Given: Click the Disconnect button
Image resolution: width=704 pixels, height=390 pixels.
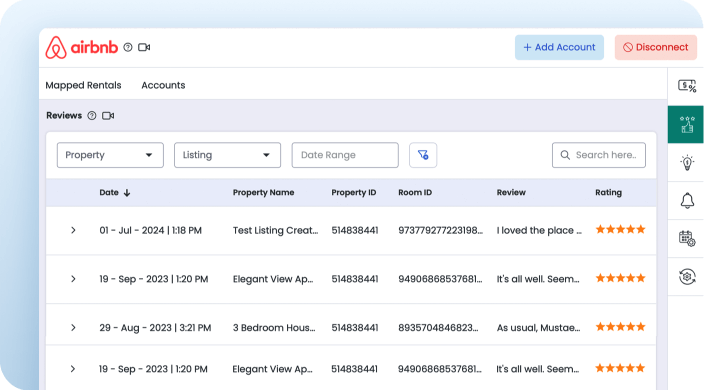Looking at the screenshot, I should (656, 47).
